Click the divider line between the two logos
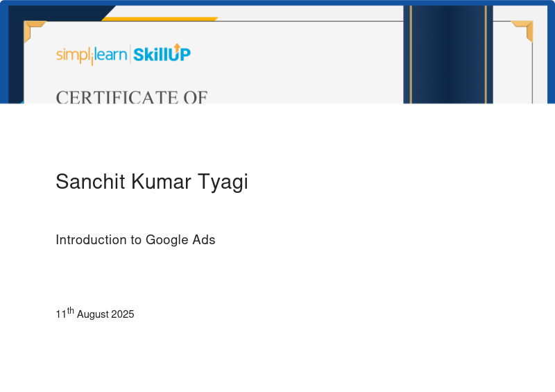The image size is (555, 392). [129, 55]
